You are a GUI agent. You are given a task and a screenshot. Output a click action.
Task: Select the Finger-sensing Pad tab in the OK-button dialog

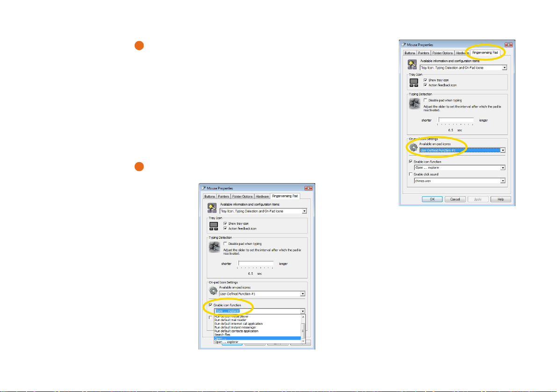(x=485, y=52)
